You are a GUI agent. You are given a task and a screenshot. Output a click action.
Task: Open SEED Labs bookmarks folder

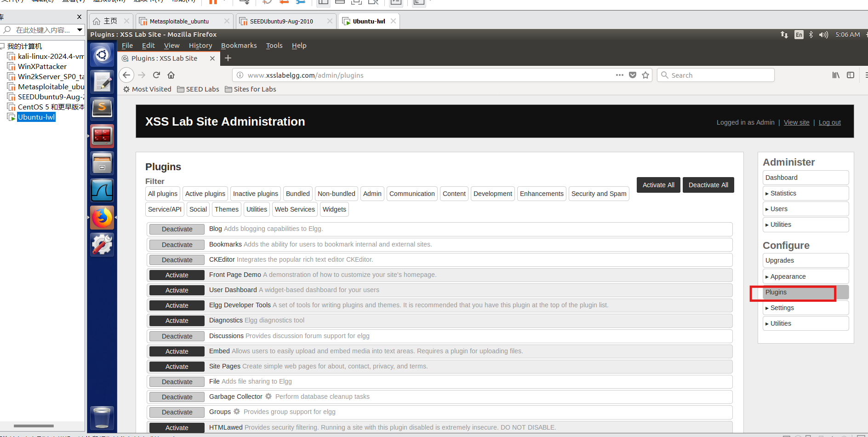198,89
